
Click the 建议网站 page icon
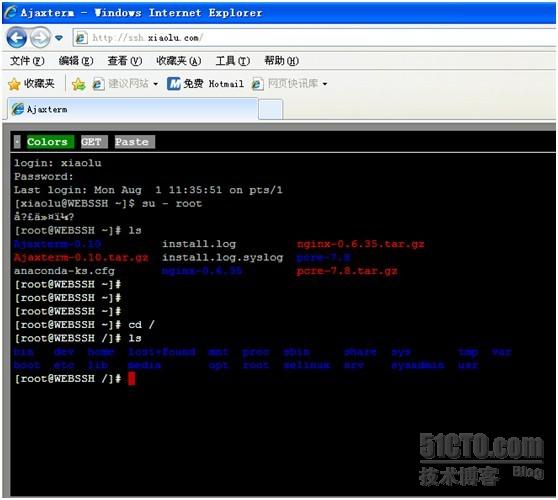pos(99,84)
